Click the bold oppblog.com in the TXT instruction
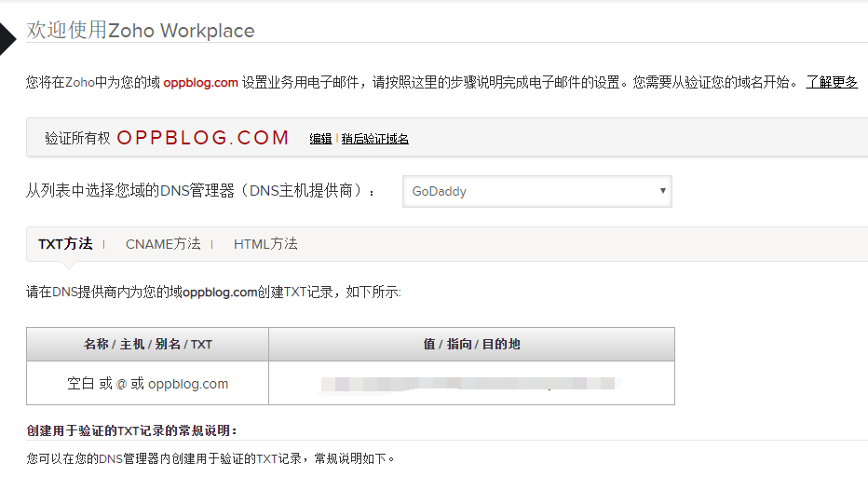Viewport: 868px width, 477px height. coord(220,293)
